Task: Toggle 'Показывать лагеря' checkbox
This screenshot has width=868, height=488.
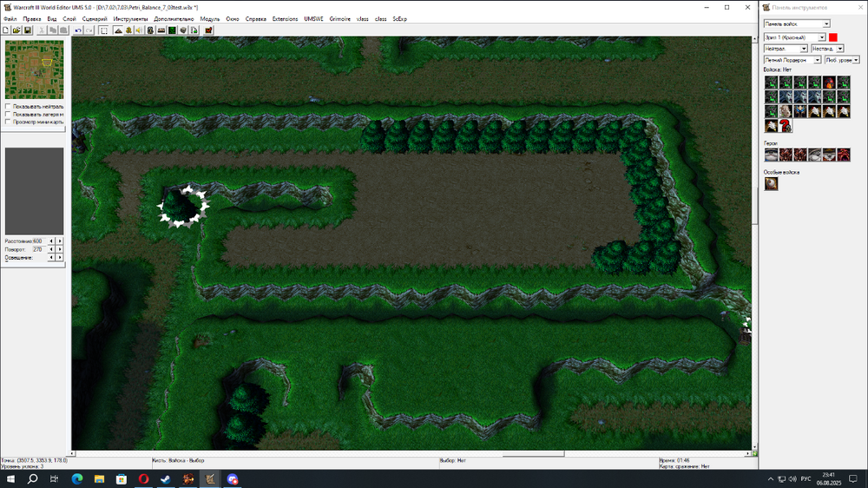Action: coord(8,115)
